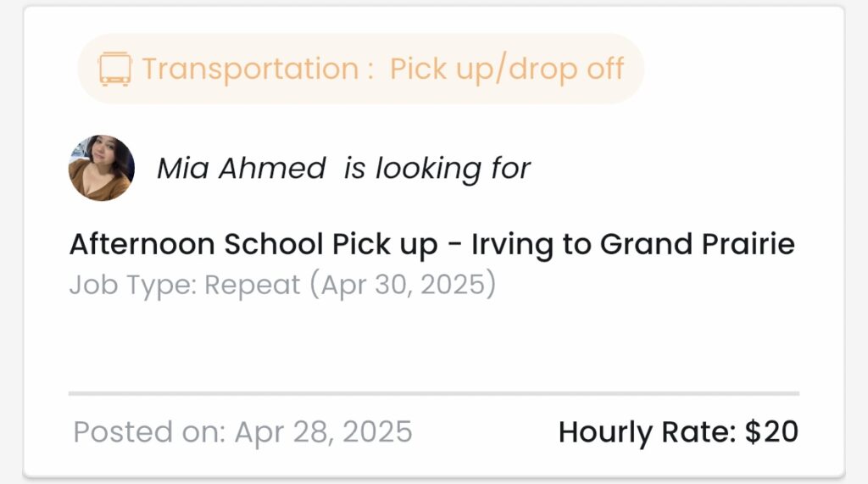Click the Apr 28, 2025 posted date
Image resolution: width=868 pixels, height=484 pixels.
[x=323, y=431]
